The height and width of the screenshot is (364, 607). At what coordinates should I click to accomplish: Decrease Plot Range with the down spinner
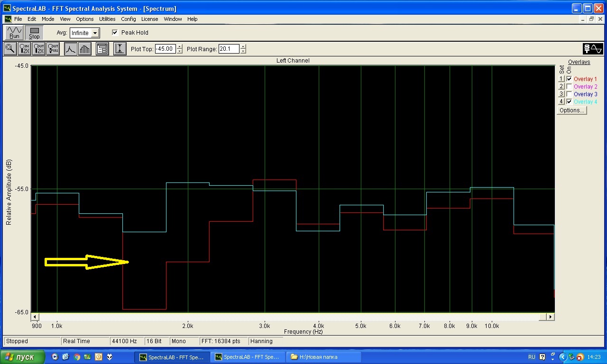point(243,51)
